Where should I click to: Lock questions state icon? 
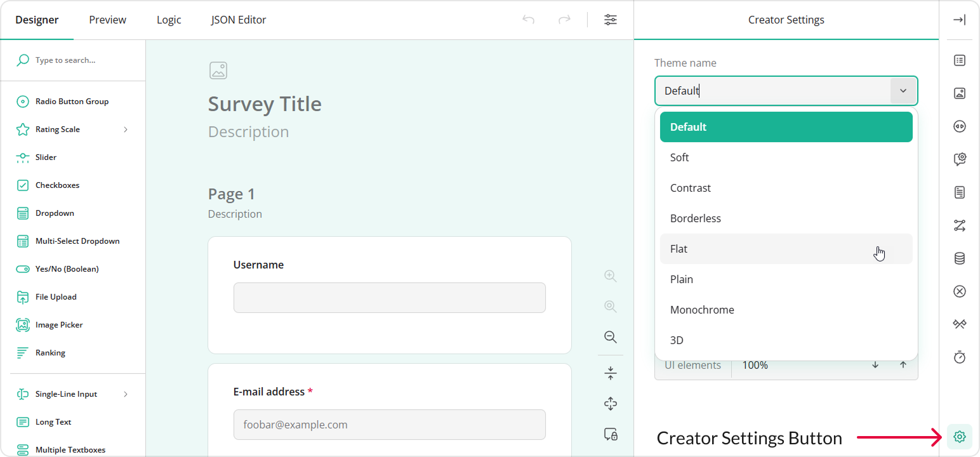point(611,434)
